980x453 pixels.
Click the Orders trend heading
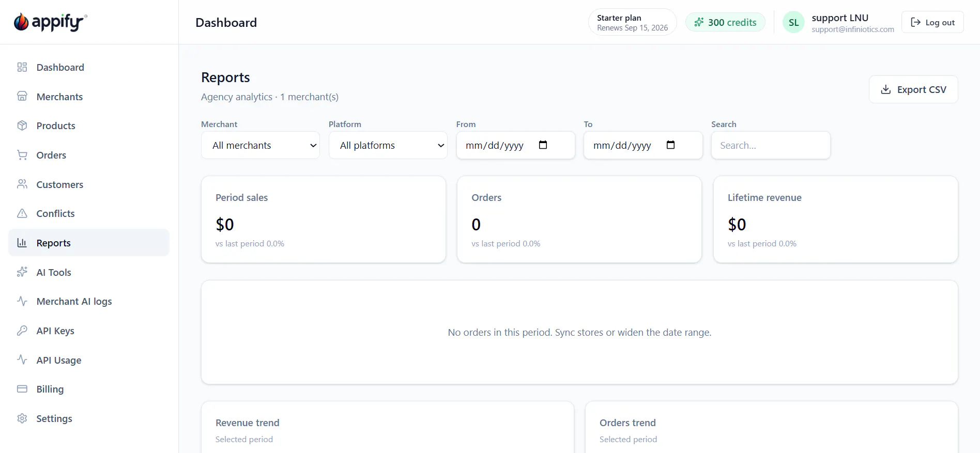[x=627, y=423]
